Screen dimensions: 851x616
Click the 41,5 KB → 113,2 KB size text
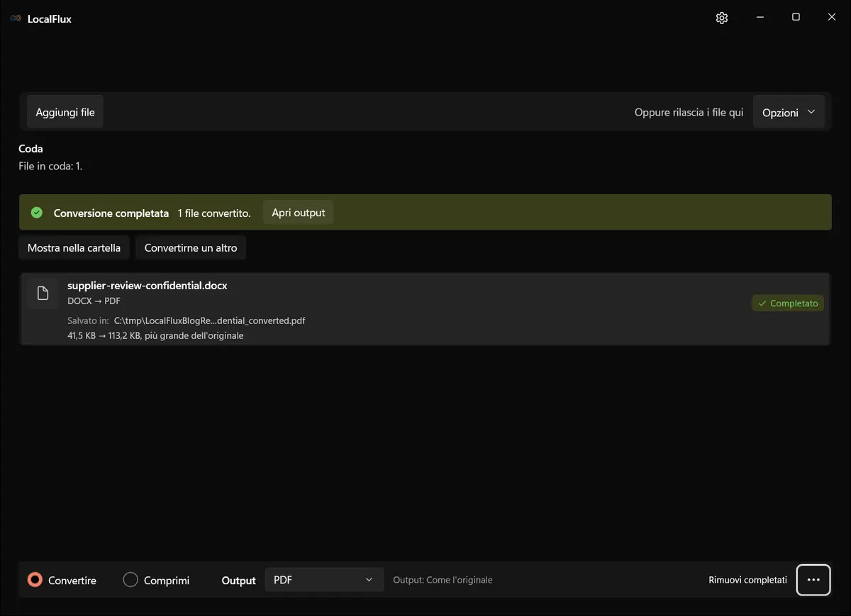(x=155, y=335)
